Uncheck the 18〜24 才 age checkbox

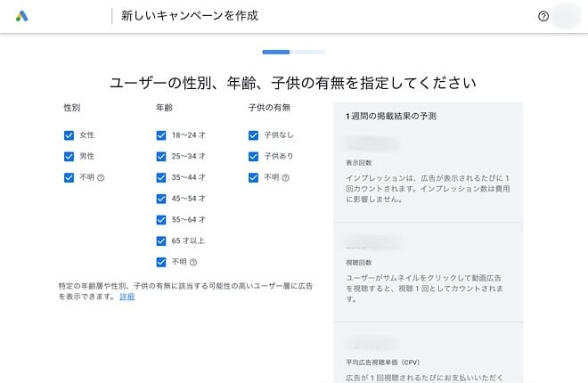(x=161, y=135)
